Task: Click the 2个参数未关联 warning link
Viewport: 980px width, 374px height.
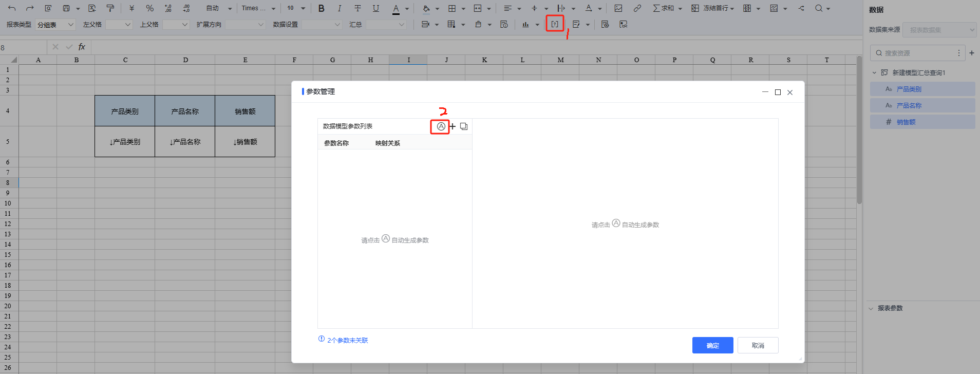Action: coord(348,340)
